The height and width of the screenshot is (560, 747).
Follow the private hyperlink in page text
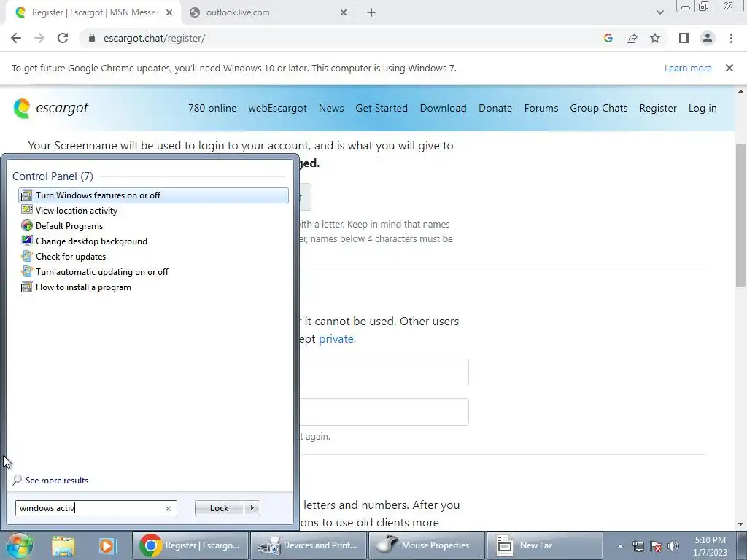tap(336, 339)
